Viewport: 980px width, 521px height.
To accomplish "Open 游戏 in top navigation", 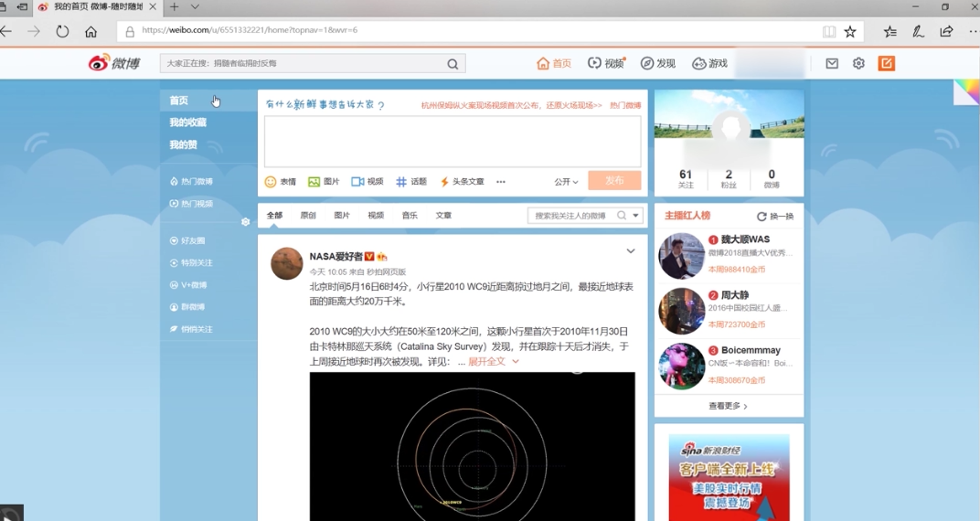I will pyautogui.click(x=709, y=63).
